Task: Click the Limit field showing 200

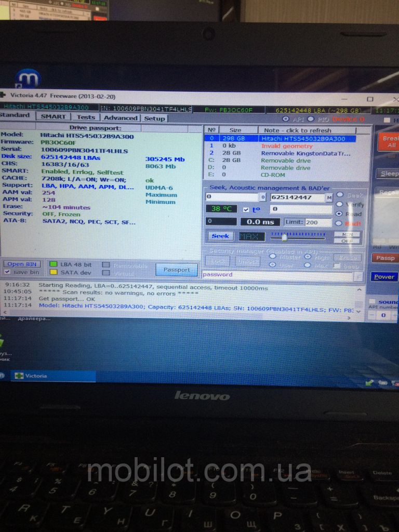Action: point(317,222)
